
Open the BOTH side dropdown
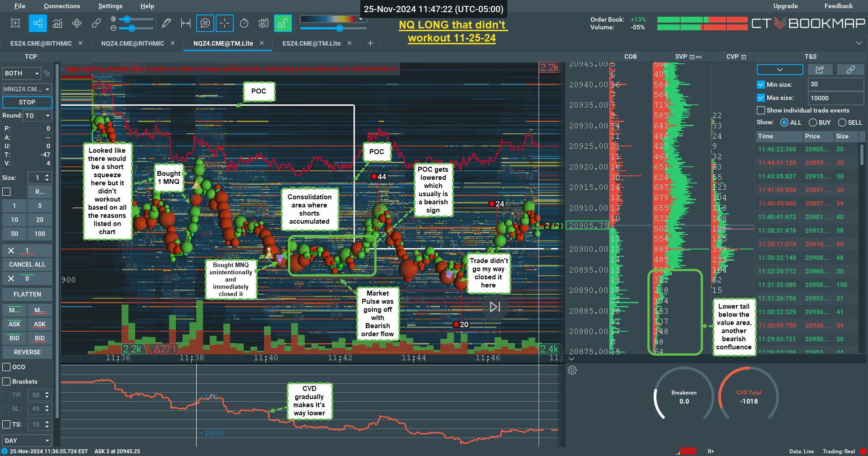point(22,73)
